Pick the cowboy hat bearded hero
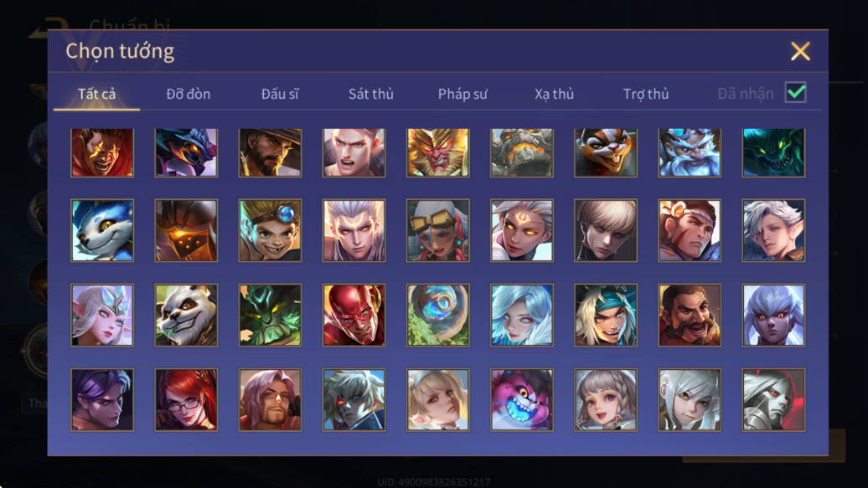Image resolution: width=868 pixels, height=488 pixels. [x=270, y=152]
